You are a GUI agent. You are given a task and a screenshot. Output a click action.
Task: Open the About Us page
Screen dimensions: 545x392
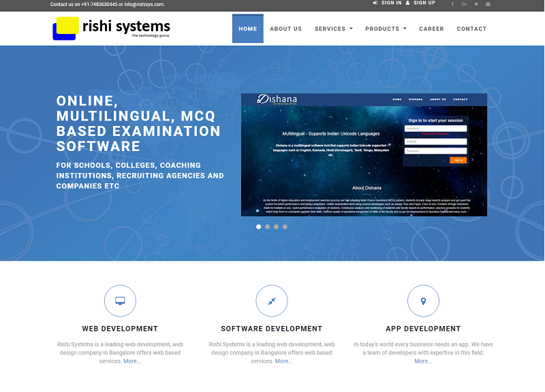285,29
